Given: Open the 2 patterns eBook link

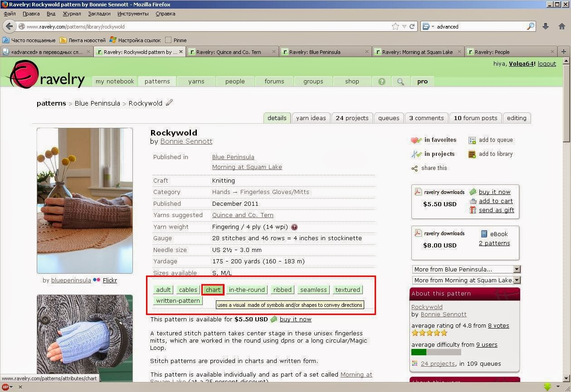Looking at the screenshot, I should coord(494,243).
